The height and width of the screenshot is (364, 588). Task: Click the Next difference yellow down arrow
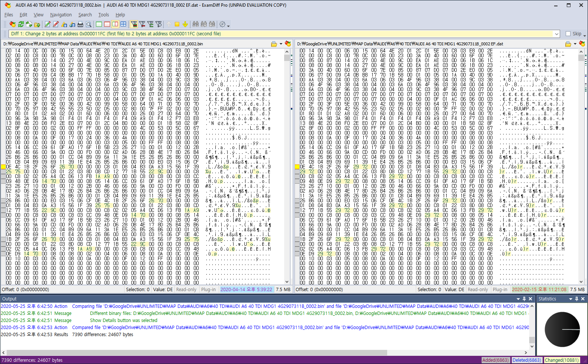[185, 24]
